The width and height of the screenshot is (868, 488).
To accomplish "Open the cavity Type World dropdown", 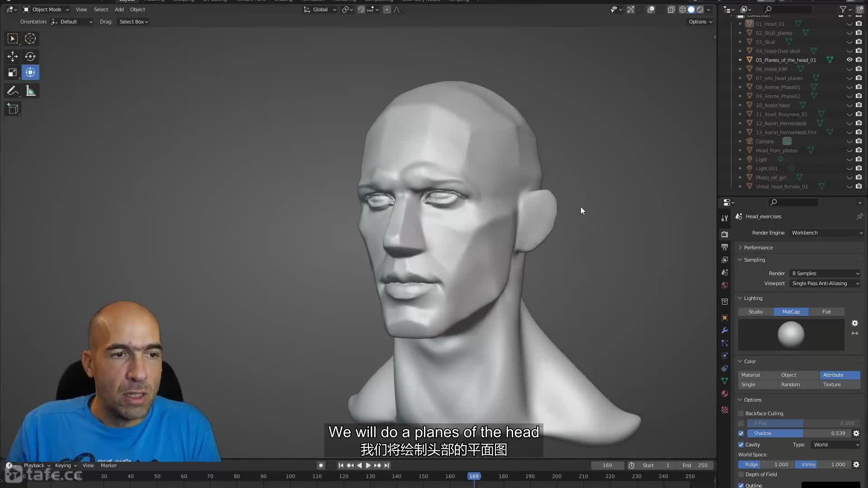I will [x=836, y=445].
